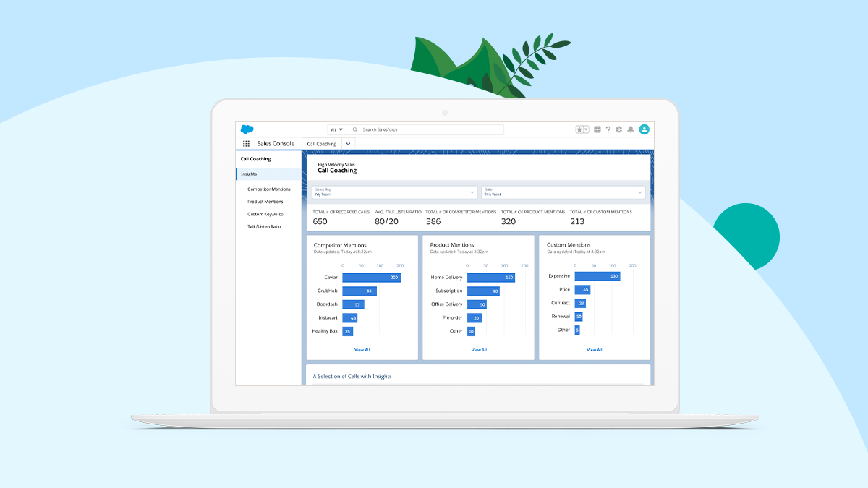The height and width of the screenshot is (488, 868).
Task: Expand the favorites list dropdown arrow
Action: (x=586, y=129)
